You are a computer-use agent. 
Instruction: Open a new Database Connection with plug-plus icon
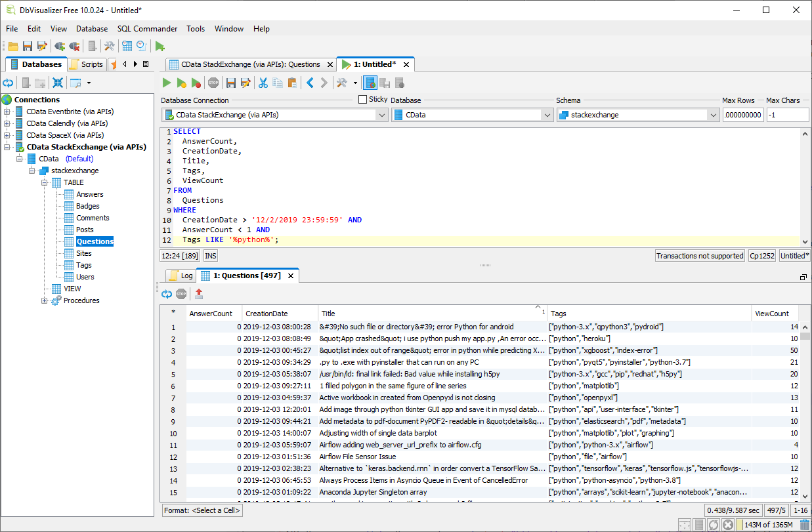click(60, 46)
